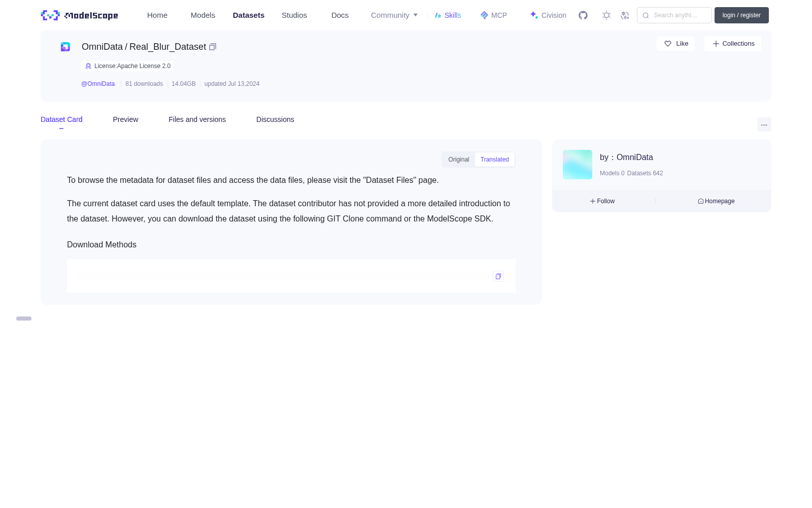812x508 pixels.
Task: Click 'Models 0' count text
Action: point(612,173)
